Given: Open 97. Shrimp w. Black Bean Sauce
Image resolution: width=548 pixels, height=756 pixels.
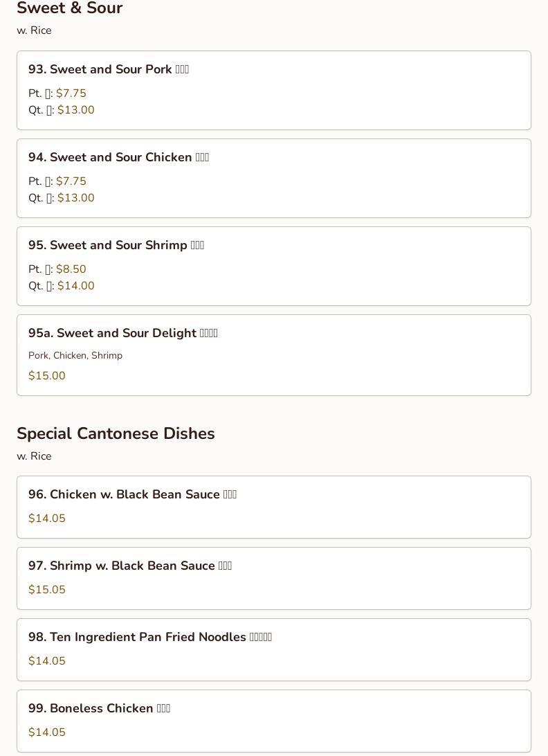Looking at the screenshot, I should pyautogui.click(x=130, y=566).
